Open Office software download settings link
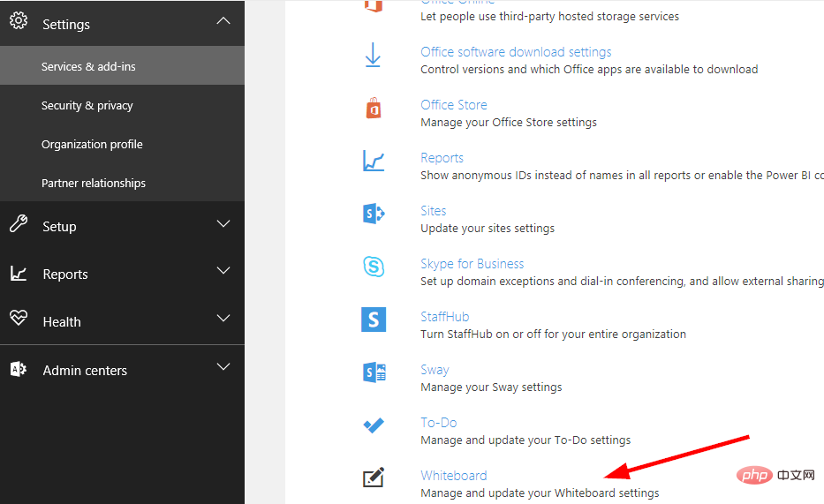Screen dimensions: 824x504 [516, 52]
